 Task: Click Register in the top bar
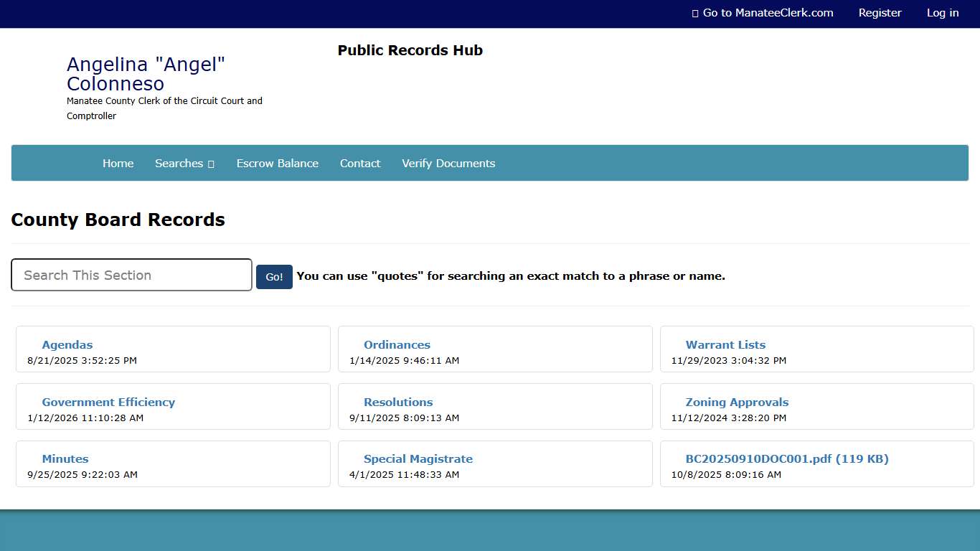880,13
